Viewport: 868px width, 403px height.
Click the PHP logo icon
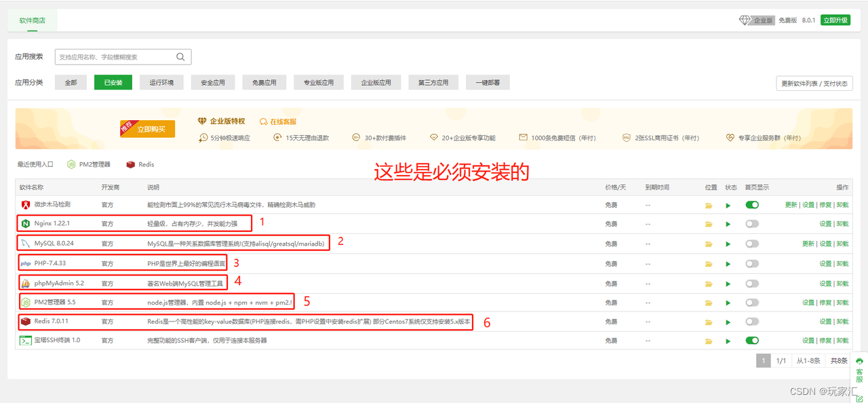(x=26, y=263)
